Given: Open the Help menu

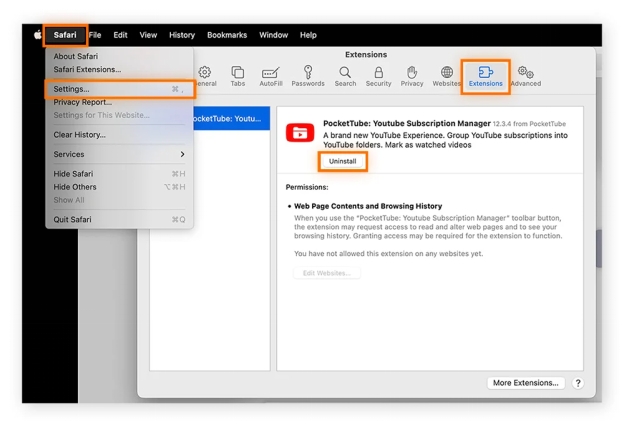Looking at the screenshot, I should pos(308,35).
